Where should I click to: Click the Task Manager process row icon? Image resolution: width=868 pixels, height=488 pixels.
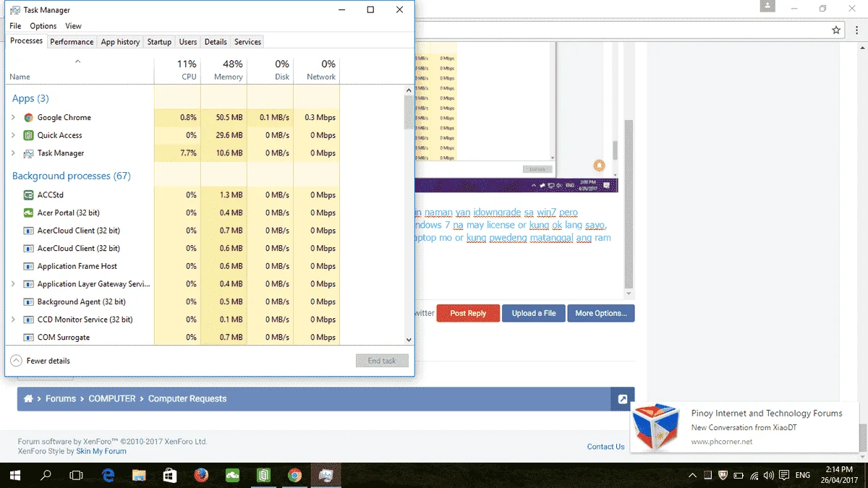[x=28, y=153]
